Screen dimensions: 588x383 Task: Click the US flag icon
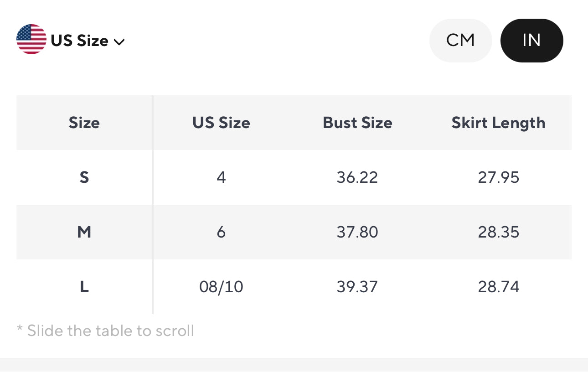point(31,40)
